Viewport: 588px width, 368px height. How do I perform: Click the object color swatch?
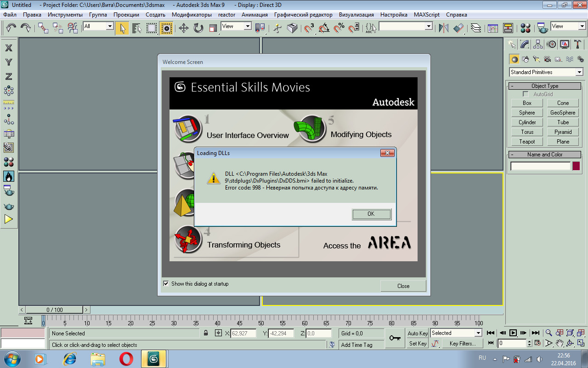[576, 166]
